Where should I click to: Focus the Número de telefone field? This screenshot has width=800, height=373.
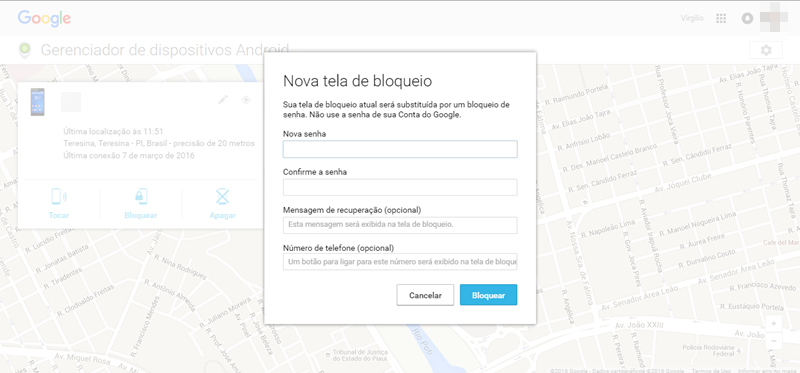point(400,261)
